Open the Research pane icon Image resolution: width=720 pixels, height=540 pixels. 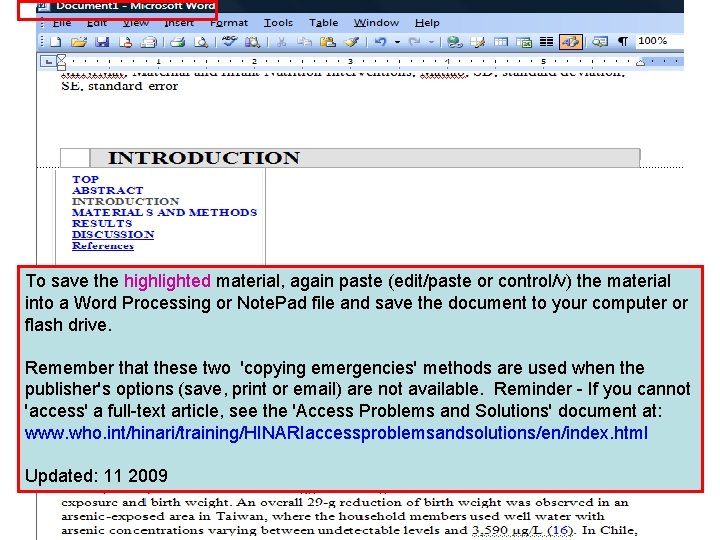(x=252, y=42)
